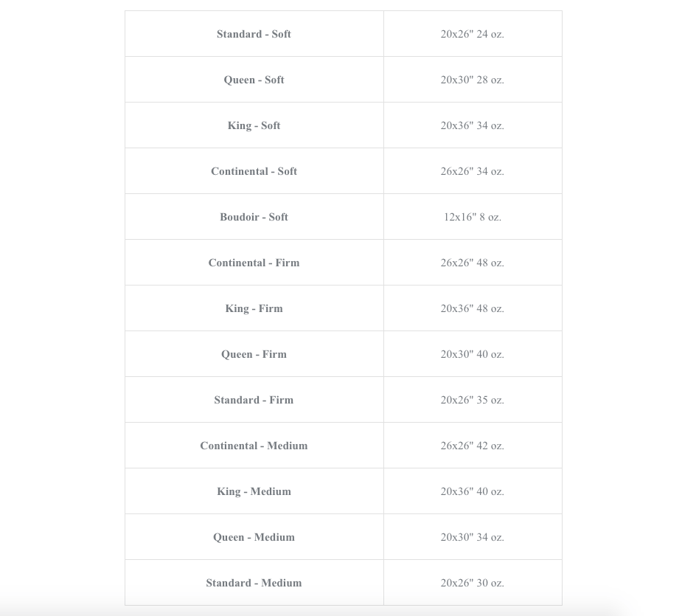Viewport: 682px width, 616px height.
Task: Select the "King - Medium" table cell
Action: pyautogui.click(x=254, y=491)
